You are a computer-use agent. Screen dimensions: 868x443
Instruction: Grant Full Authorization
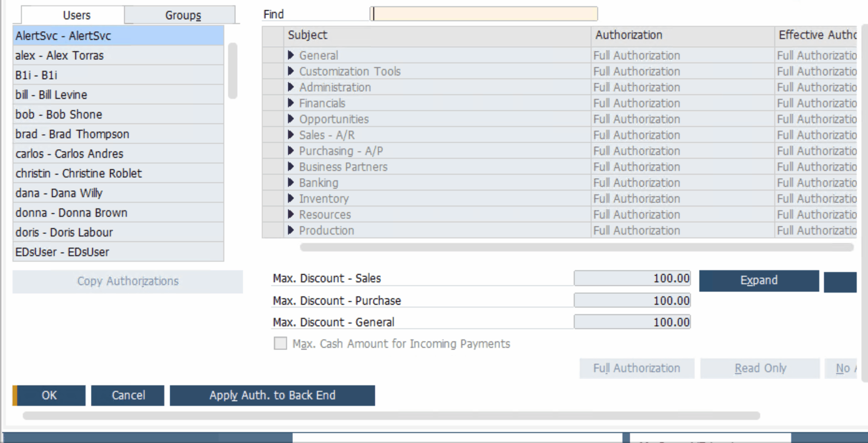(637, 368)
